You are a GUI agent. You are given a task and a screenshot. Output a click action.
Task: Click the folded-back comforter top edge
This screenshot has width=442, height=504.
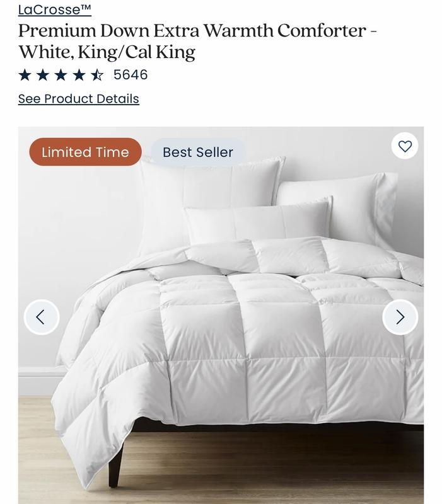[x=289, y=257]
